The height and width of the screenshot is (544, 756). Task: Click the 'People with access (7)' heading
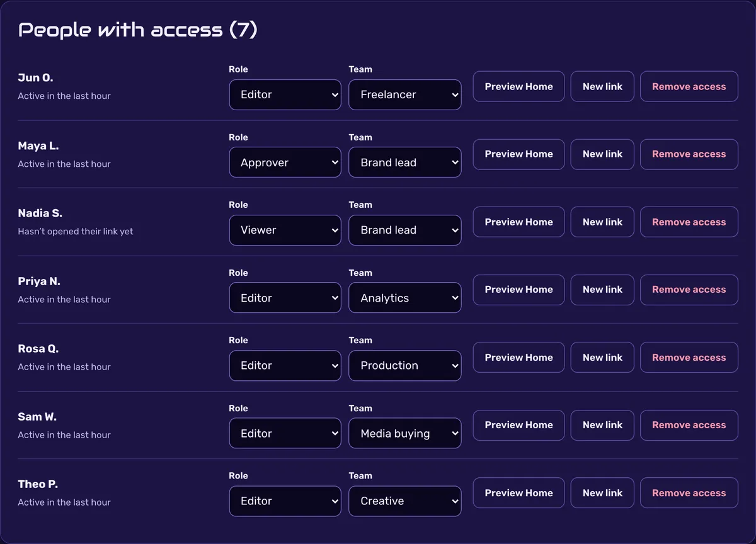(x=138, y=30)
